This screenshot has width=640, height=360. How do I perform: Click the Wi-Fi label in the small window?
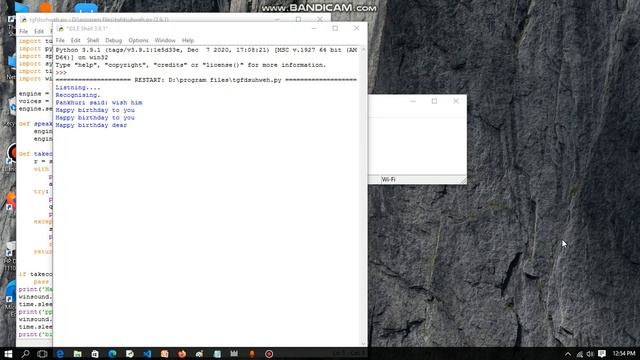pos(389,180)
